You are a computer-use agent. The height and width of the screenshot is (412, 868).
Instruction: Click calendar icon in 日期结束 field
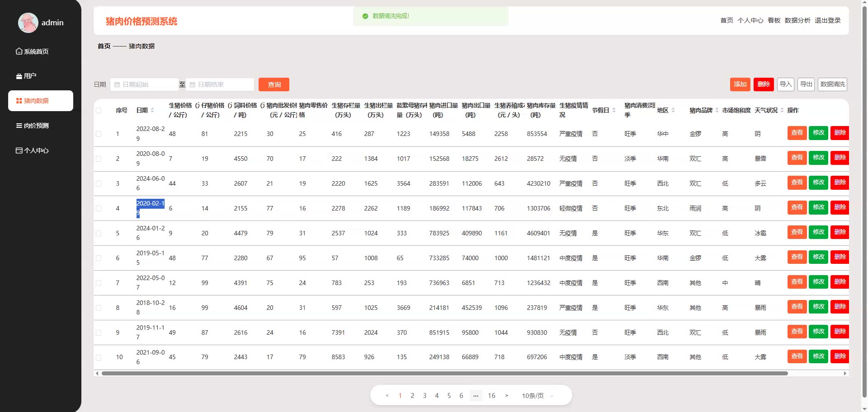(192, 84)
